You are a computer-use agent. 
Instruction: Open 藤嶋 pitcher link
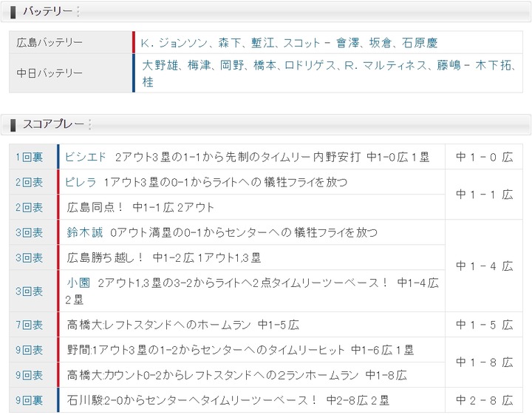point(449,65)
